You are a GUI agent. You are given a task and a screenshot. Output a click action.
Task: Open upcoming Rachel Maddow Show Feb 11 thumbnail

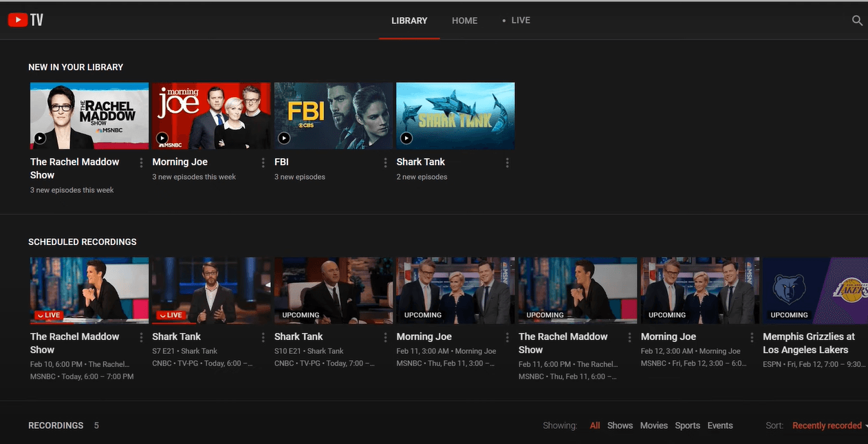click(x=578, y=290)
